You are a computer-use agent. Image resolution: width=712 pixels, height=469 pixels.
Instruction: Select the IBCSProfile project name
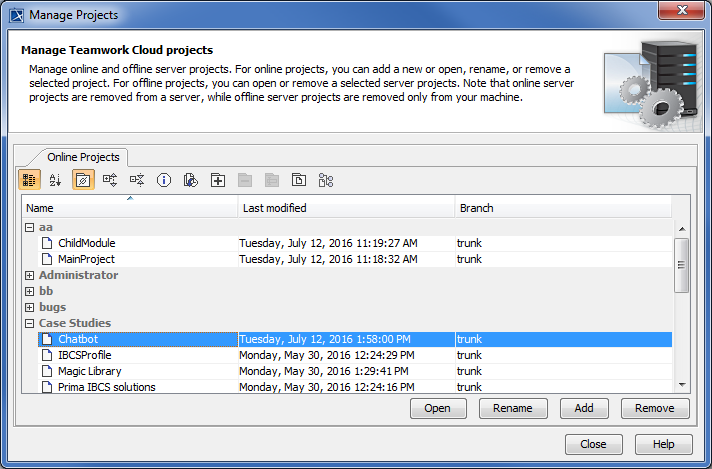click(84, 355)
